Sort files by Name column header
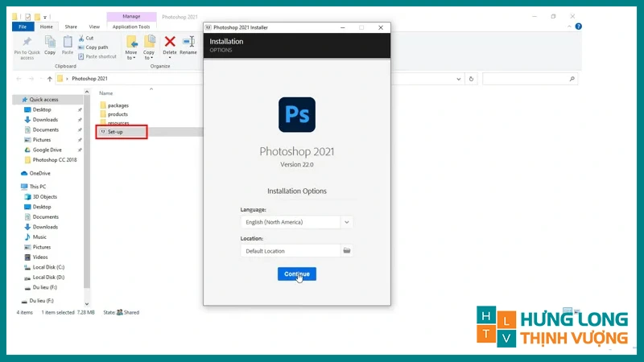This screenshot has height=362, width=644. point(106,93)
